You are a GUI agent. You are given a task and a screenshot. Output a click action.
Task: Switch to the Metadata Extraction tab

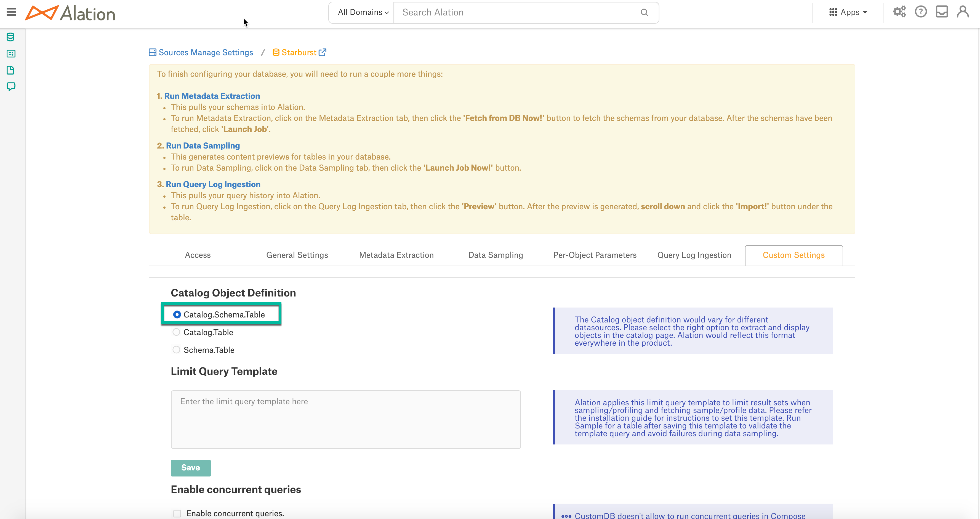[x=396, y=255]
